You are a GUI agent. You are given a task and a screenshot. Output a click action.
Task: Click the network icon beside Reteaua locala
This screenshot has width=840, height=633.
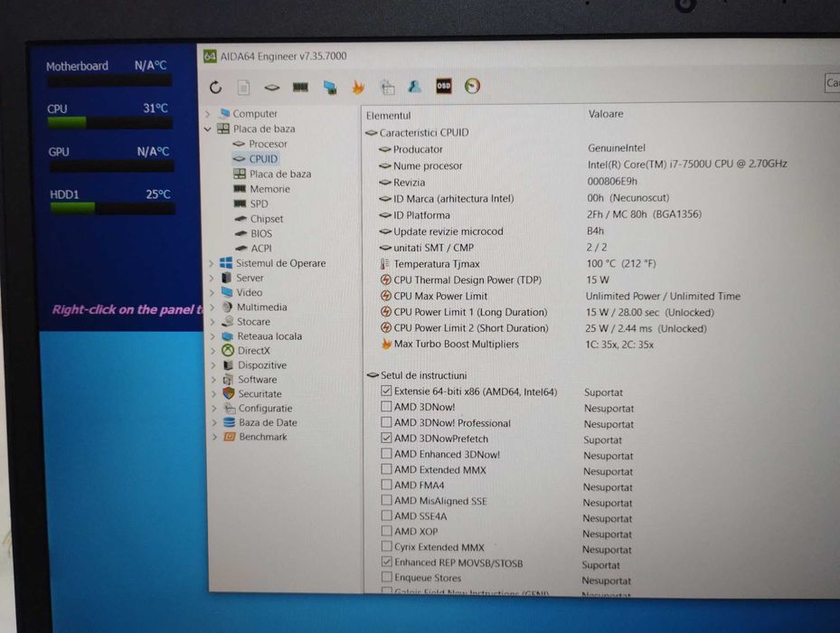coord(228,336)
